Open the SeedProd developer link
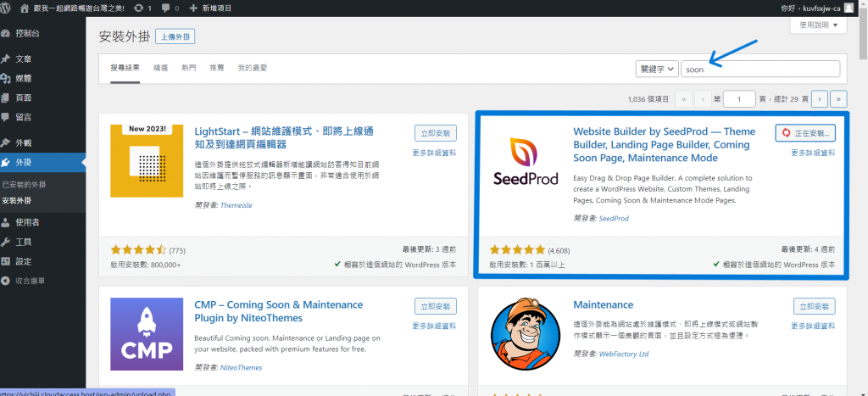The image size is (868, 396). click(614, 218)
